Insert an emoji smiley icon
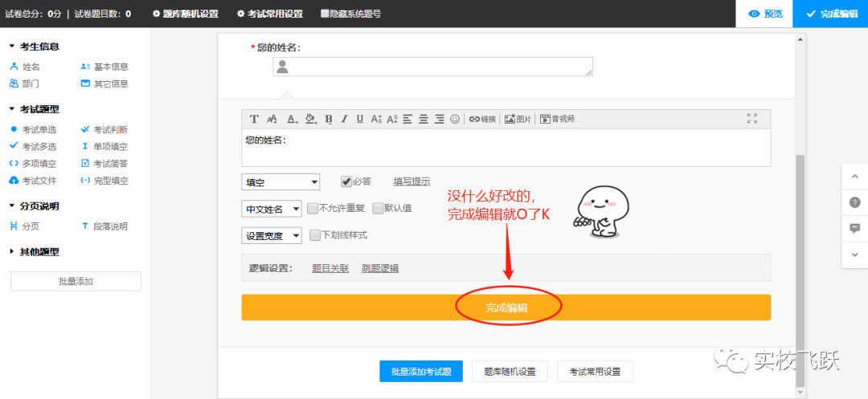Viewport: 868px width, 399px height. (455, 119)
